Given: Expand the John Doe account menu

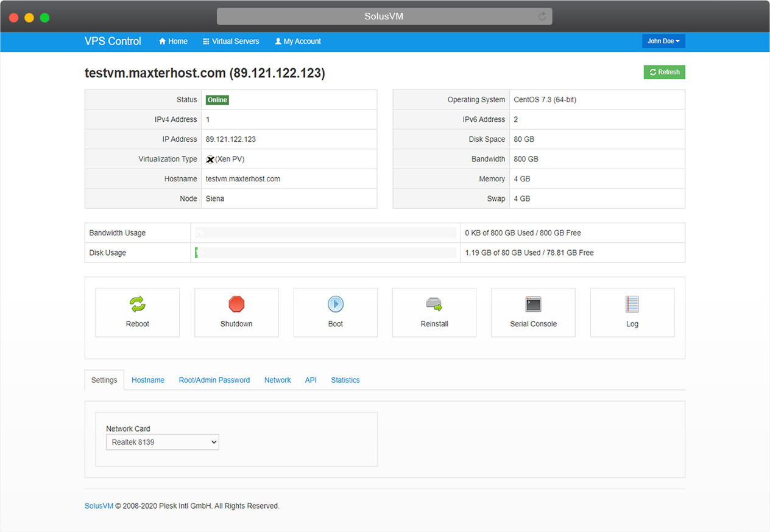Looking at the screenshot, I should click(x=663, y=41).
